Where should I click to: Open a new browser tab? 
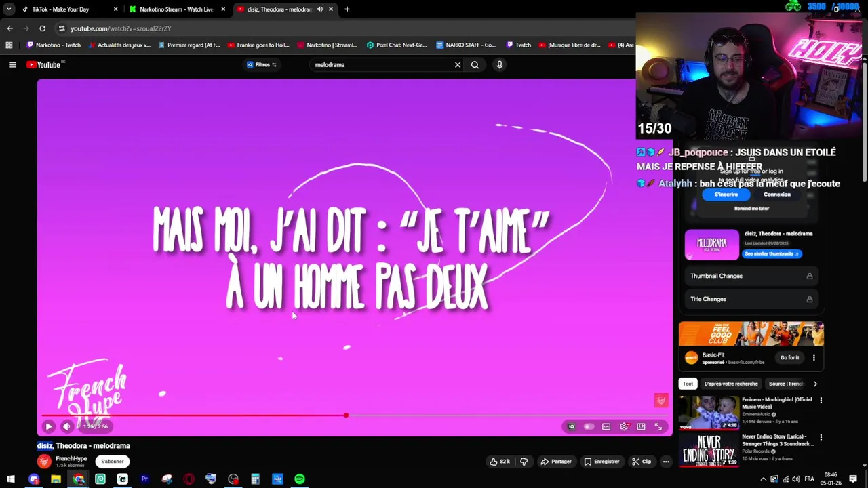pos(347,9)
